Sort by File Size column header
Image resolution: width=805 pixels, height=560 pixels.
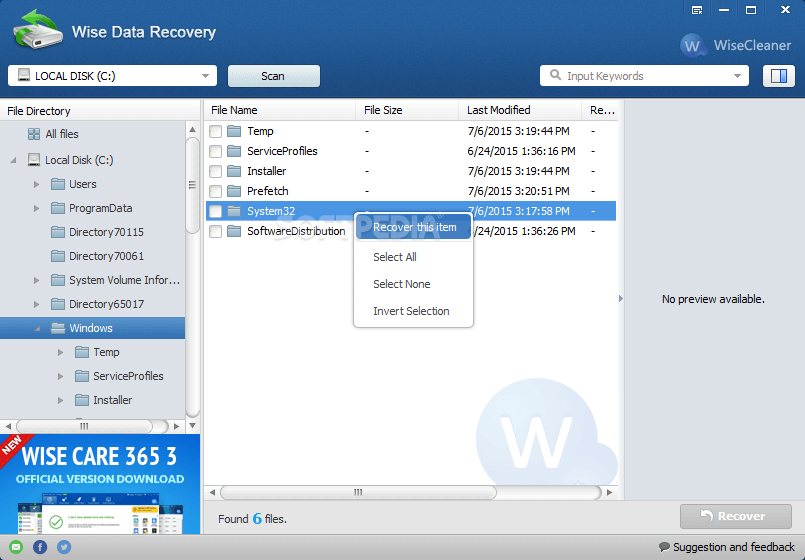point(407,110)
